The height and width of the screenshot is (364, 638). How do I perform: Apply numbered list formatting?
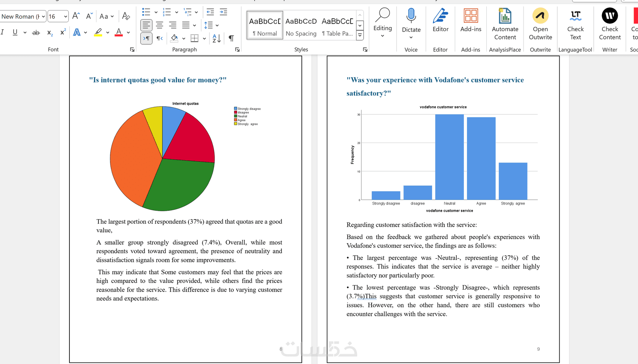(167, 12)
